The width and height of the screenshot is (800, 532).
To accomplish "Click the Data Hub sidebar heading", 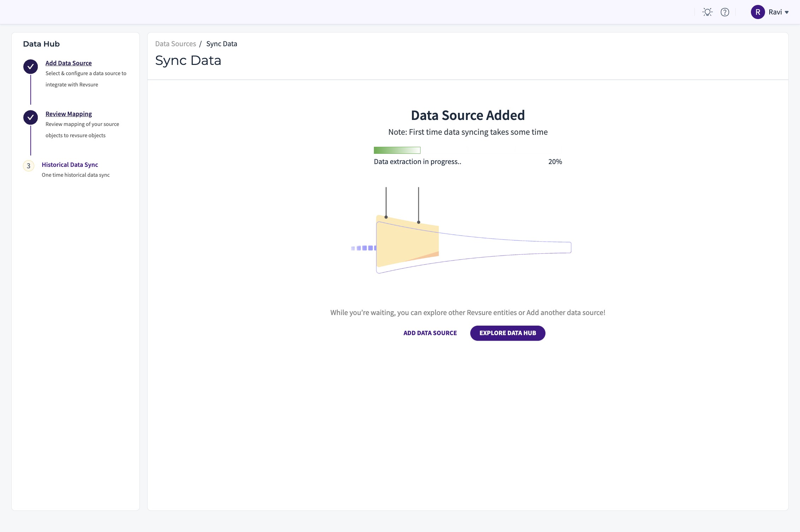I will pyautogui.click(x=41, y=44).
